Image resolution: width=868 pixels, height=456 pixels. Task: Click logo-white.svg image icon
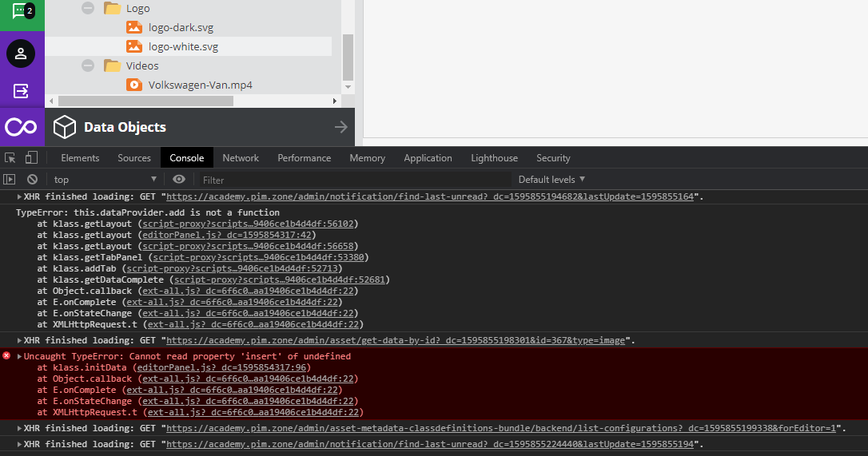click(x=134, y=46)
